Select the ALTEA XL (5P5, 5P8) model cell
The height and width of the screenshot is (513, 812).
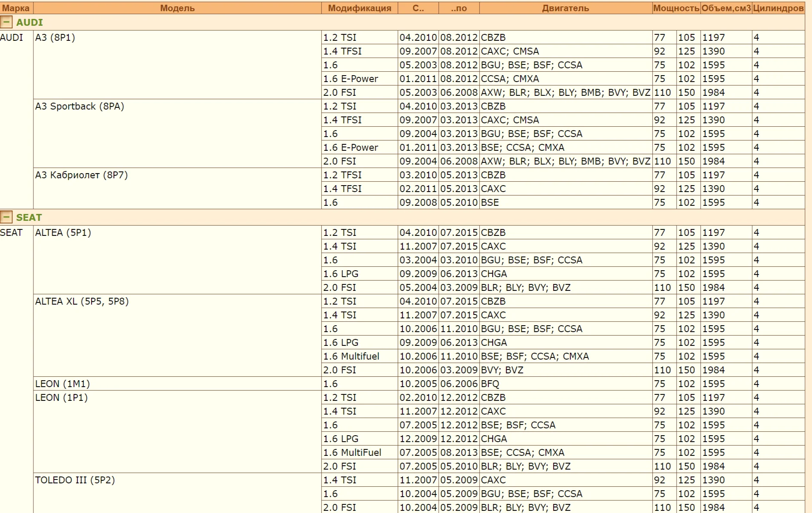coord(177,336)
